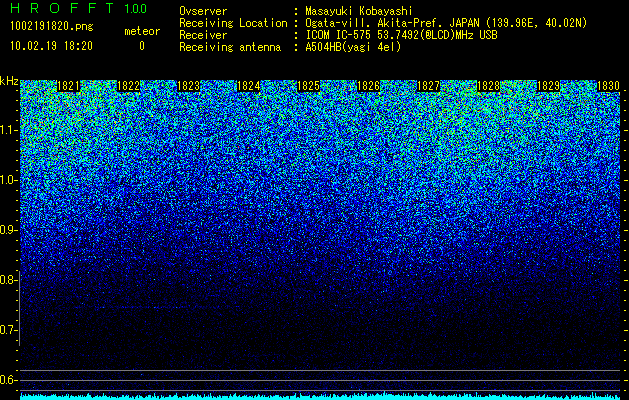The height and width of the screenshot is (400, 629).
Task: Click the Receiver field label
Action: pyautogui.click(x=203, y=35)
